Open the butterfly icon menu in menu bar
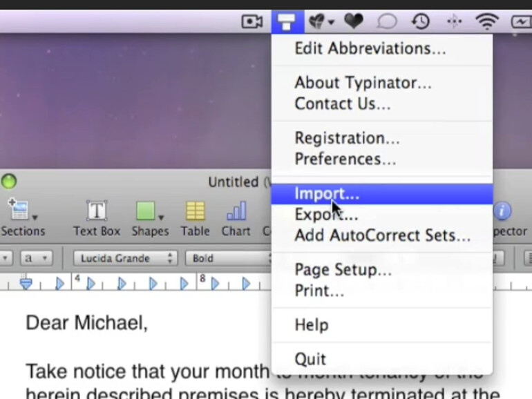Viewport: 532px width, 399px height. [321, 21]
